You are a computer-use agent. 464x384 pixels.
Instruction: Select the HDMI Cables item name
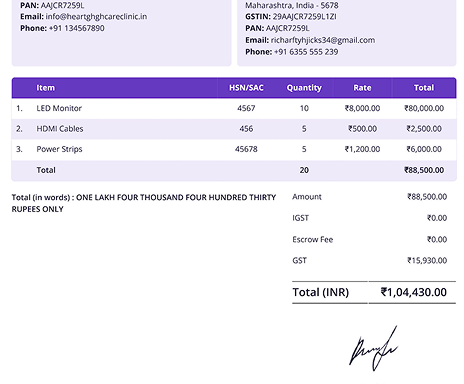pos(60,129)
